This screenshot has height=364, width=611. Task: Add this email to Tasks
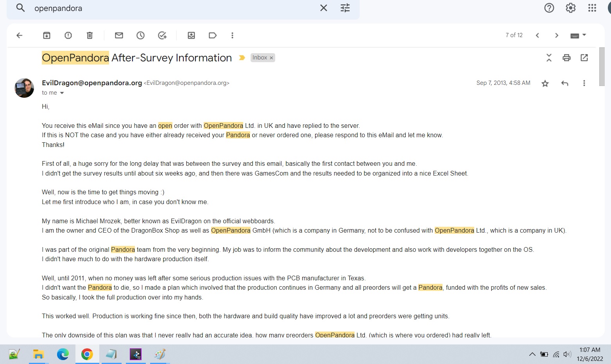162,36
